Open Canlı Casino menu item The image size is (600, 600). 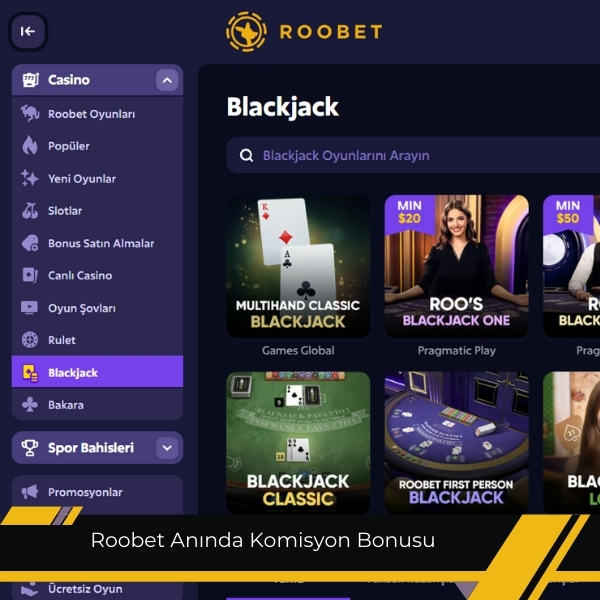(97, 276)
